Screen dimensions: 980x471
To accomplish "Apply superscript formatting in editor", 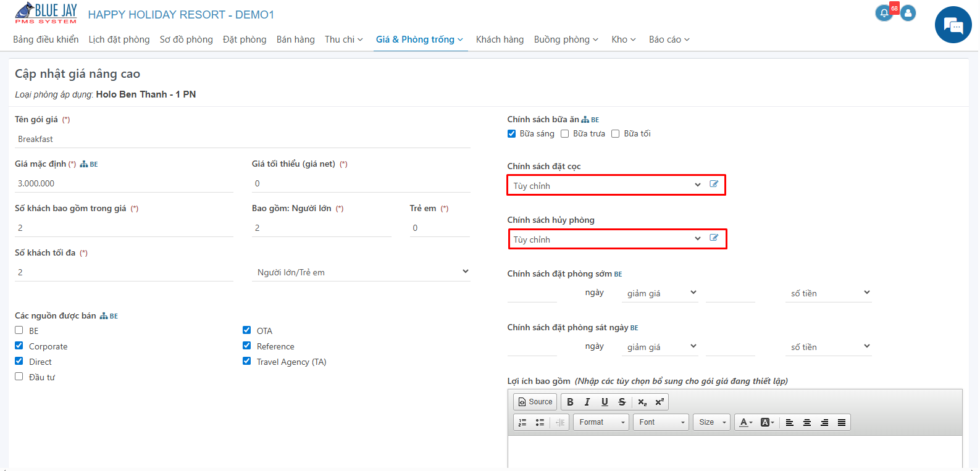I will (x=660, y=402).
